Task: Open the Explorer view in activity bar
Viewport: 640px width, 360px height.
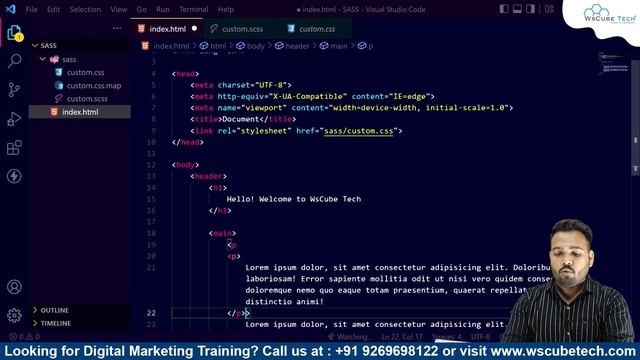Action: [14, 33]
